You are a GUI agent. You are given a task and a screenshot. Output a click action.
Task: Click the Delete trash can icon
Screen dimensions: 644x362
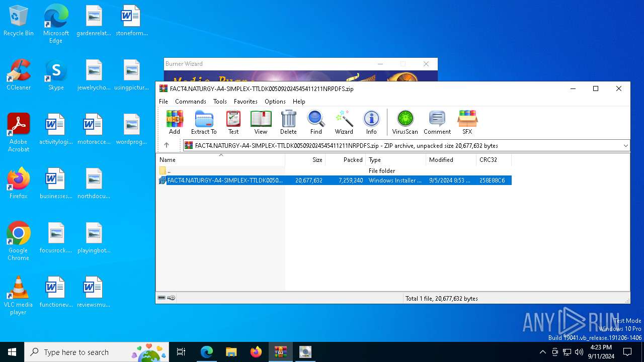[x=288, y=123]
